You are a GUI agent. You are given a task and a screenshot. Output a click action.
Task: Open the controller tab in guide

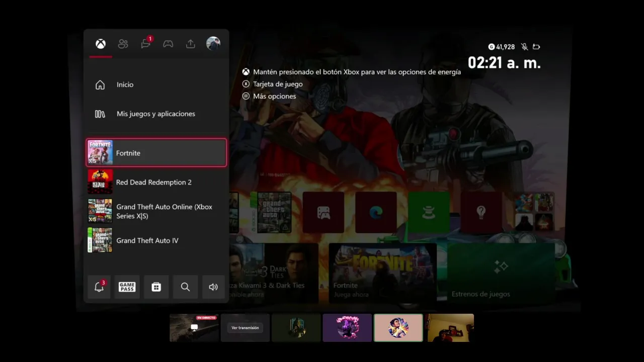pyautogui.click(x=168, y=44)
